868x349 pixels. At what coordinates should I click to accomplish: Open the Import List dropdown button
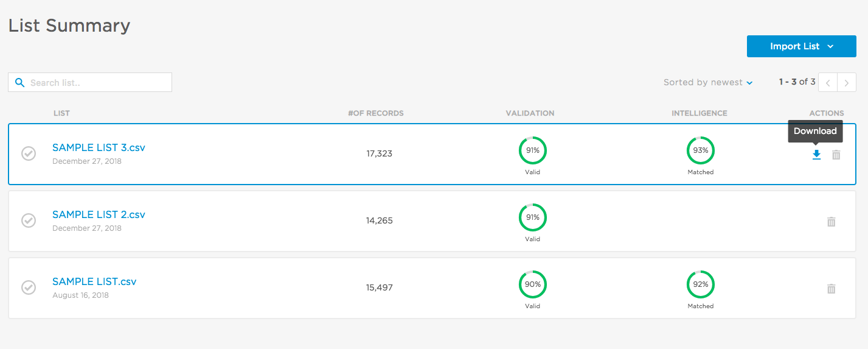[801, 46]
